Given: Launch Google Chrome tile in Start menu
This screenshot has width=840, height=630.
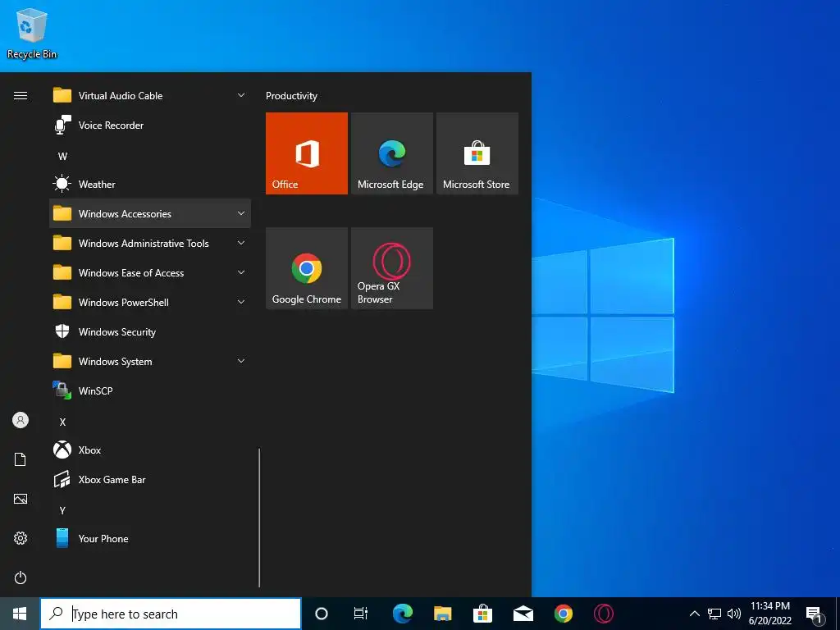Looking at the screenshot, I should 307,268.
